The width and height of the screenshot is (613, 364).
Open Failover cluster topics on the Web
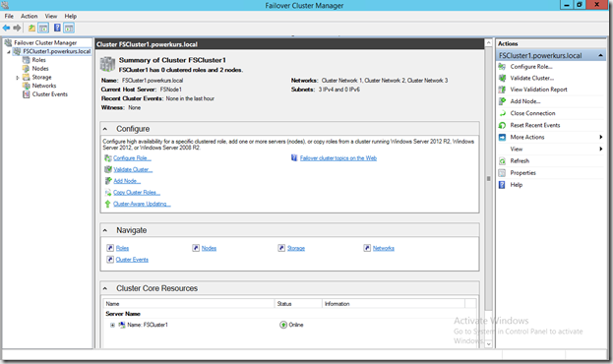[x=338, y=158]
